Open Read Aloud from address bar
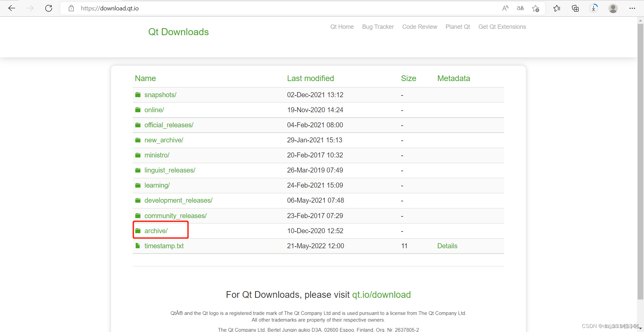 505,8
